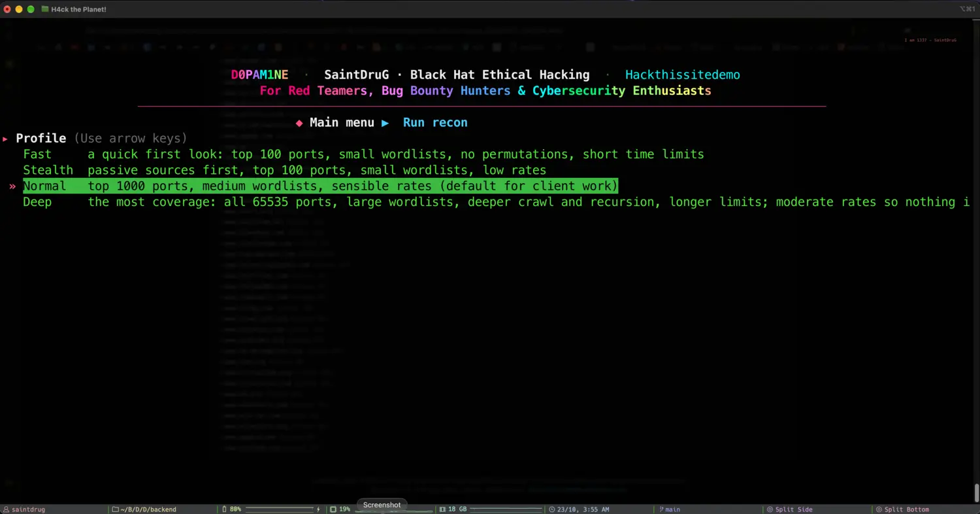Click the Split Side button

789,509
